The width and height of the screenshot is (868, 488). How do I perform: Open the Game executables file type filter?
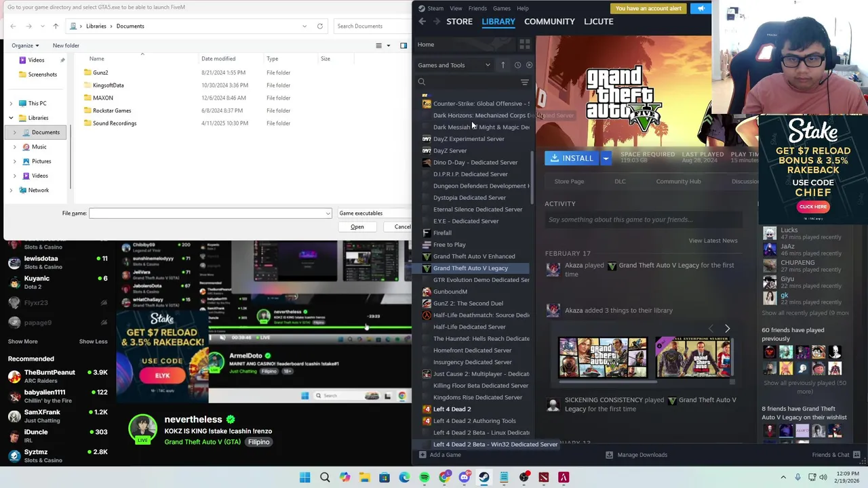374,213
